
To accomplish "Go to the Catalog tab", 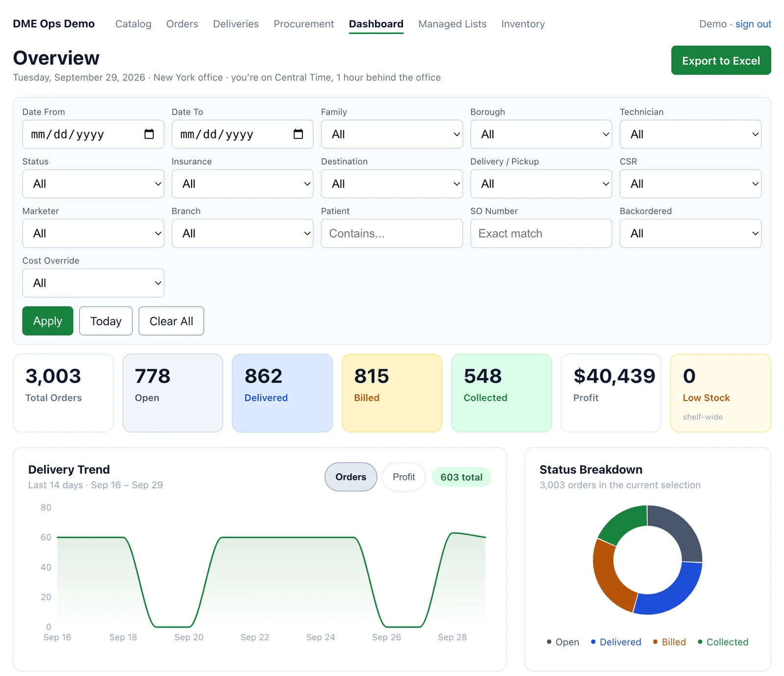I will [133, 24].
